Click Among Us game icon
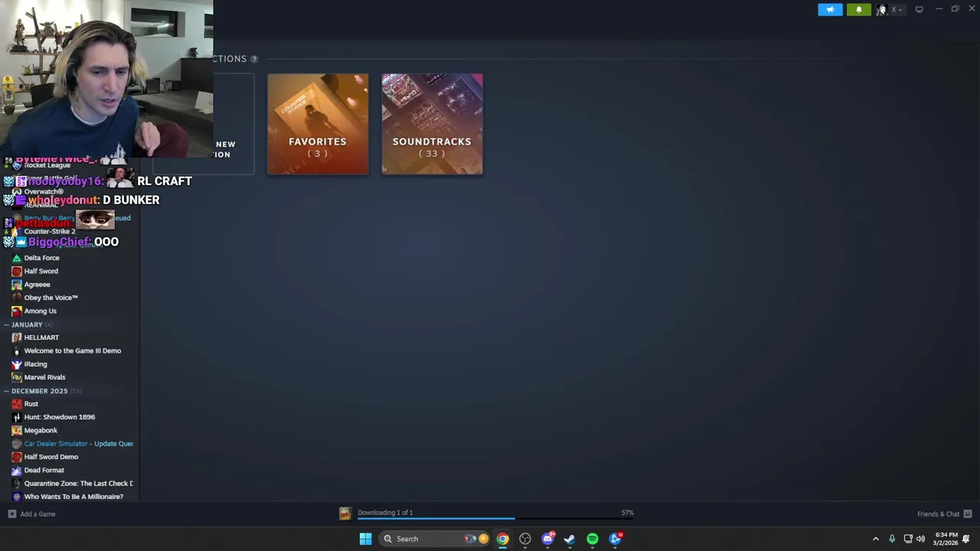The width and height of the screenshot is (980, 551). (x=17, y=311)
